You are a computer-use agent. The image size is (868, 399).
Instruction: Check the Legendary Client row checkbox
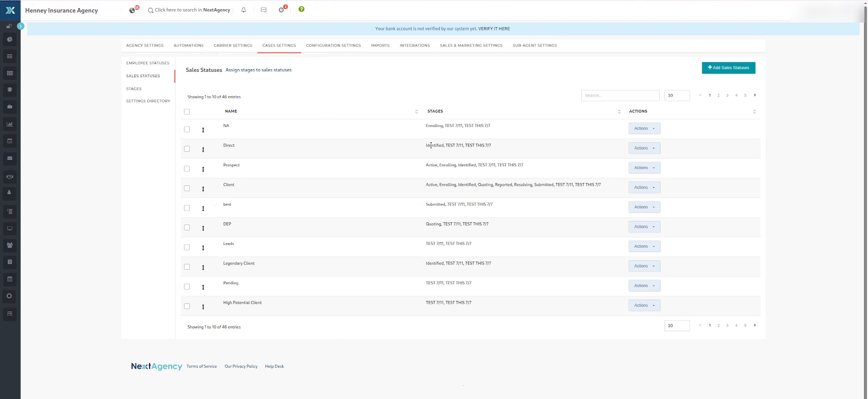pos(187,267)
